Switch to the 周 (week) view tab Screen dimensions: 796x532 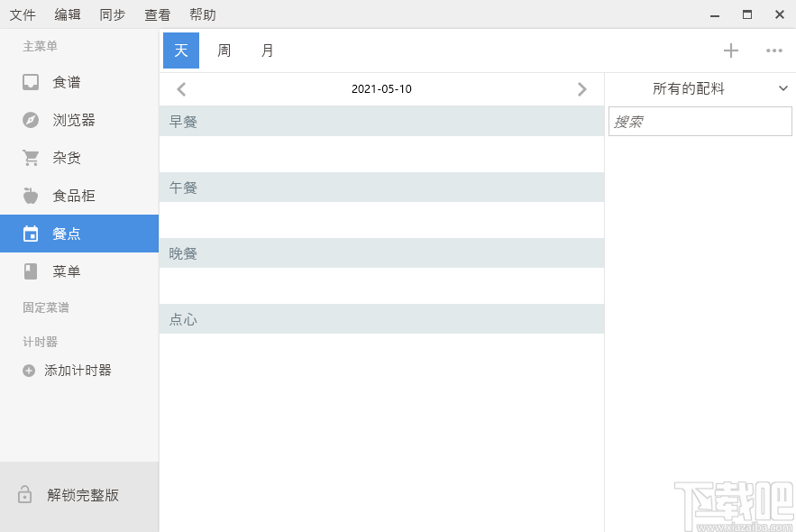224,50
